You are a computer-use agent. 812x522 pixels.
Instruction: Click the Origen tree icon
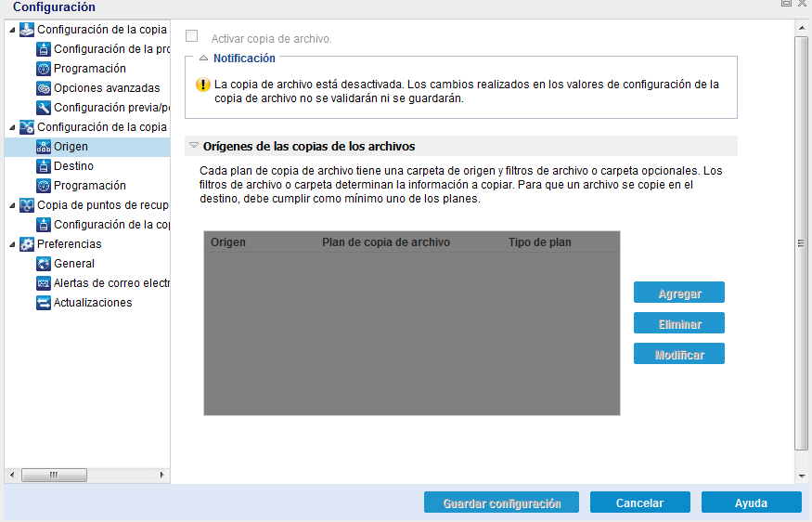click(x=44, y=147)
